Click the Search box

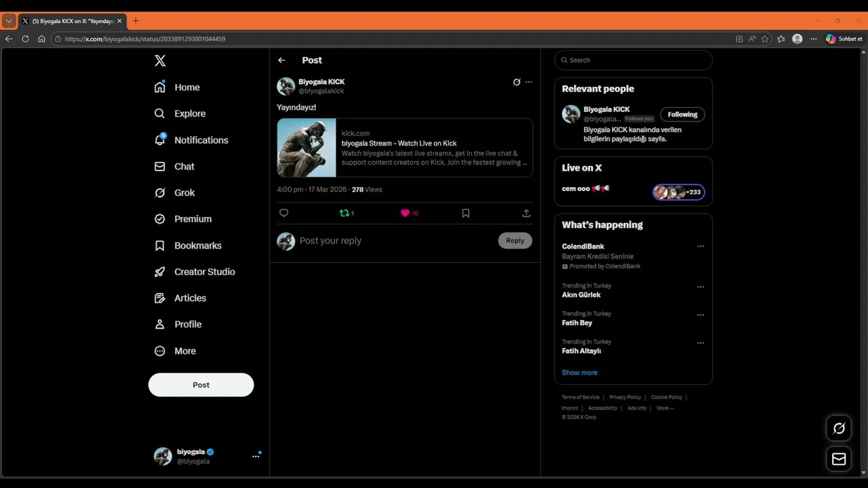pos(633,60)
